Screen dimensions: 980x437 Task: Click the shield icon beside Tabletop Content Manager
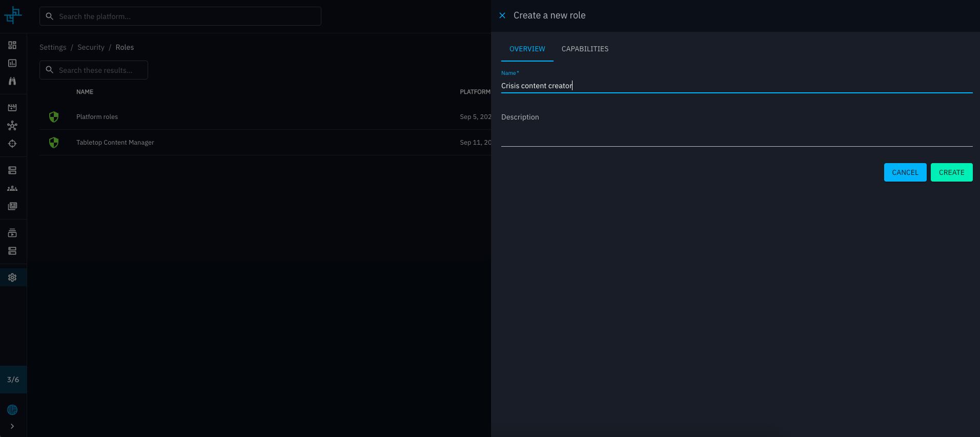tap(54, 143)
